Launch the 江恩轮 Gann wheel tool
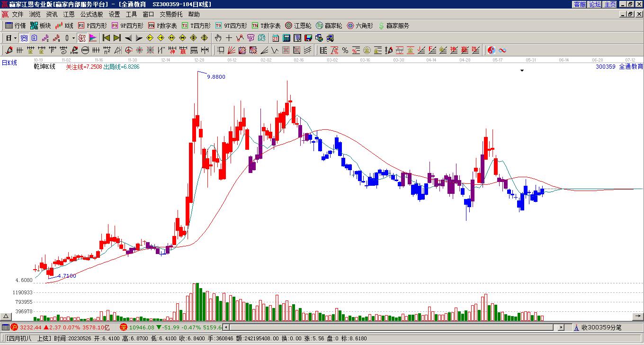Image resolution: width=644 pixels, height=345 pixels. pos(298,26)
